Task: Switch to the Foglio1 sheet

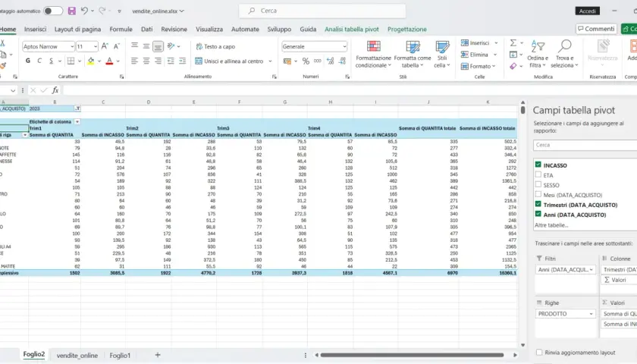Action: 120,356
